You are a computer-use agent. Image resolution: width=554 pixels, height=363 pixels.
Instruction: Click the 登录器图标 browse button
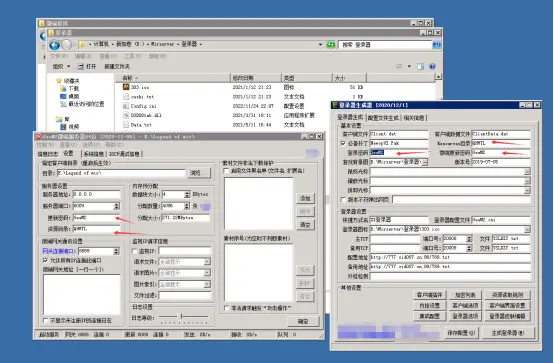point(527,229)
